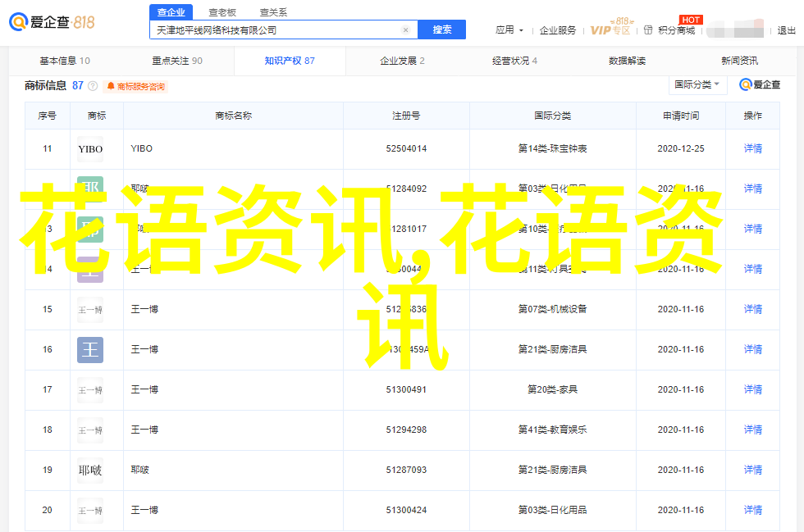Open the 基本信息 tab
The image size is (804, 532).
coord(64,61)
